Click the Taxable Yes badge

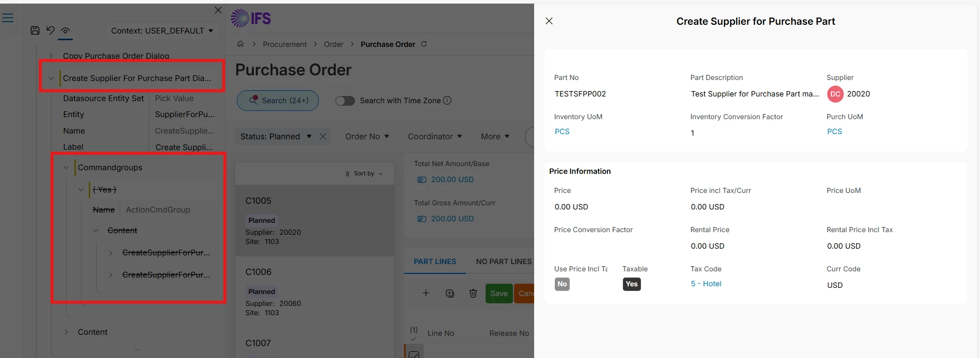click(632, 284)
